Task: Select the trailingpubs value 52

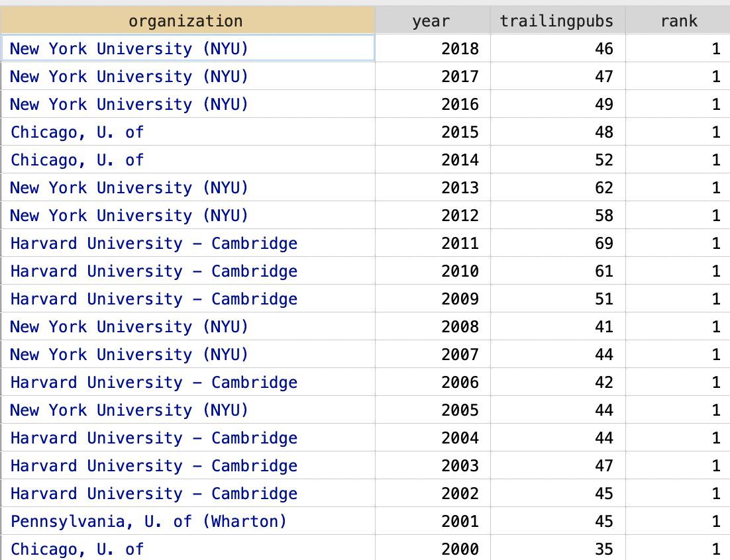Action: click(x=603, y=160)
